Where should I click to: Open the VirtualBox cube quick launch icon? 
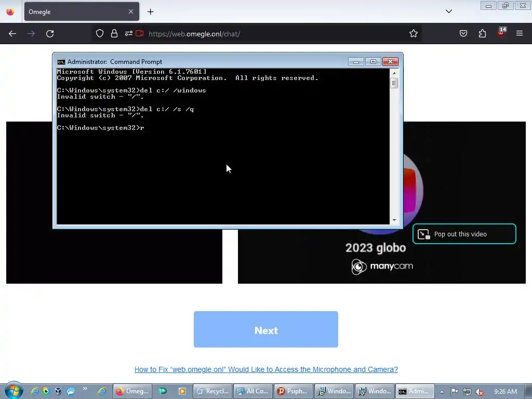58,391
